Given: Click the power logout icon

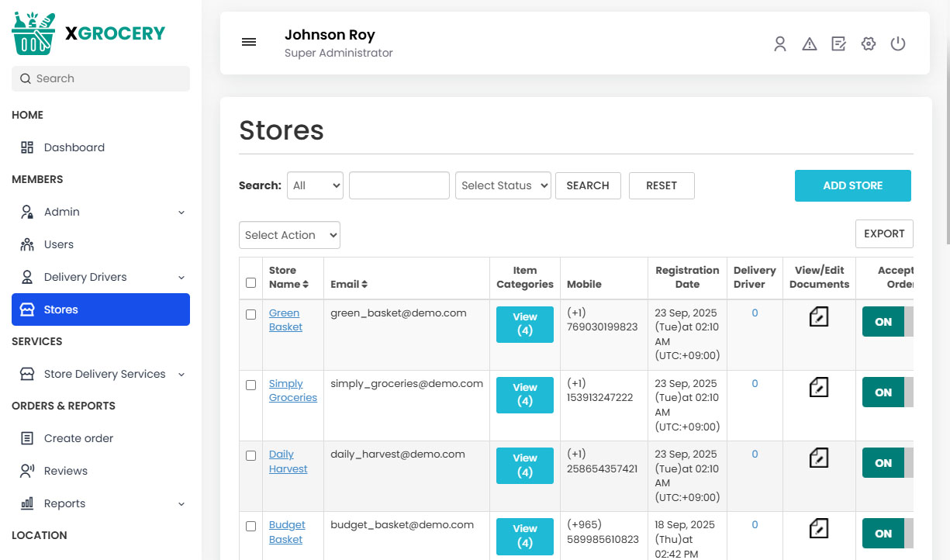Looking at the screenshot, I should click(898, 44).
